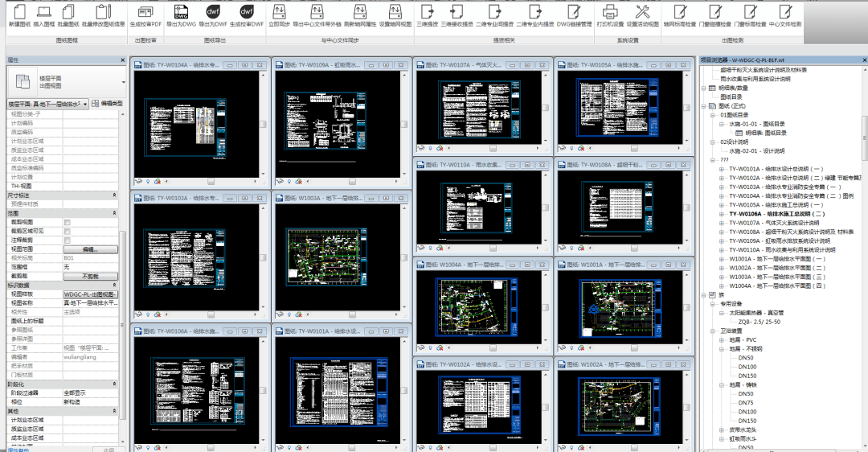Toggle 裁剪区域可见 checkbox
This screenshot has height=452, width=868.
(68, 231)
